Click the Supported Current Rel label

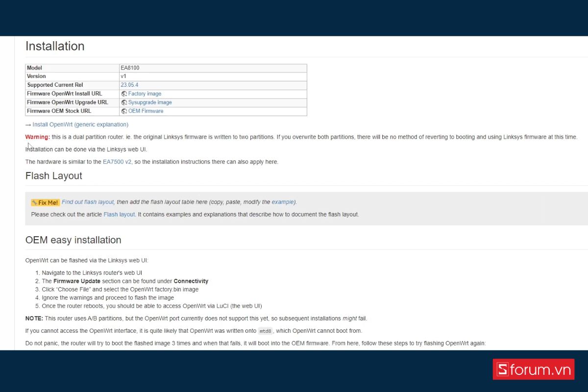pos(55,85)
